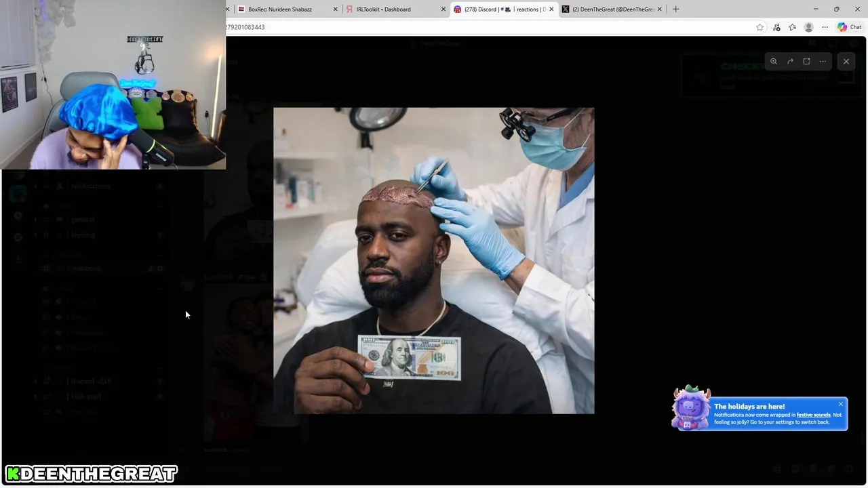868x488 pixels.
Task: Close the BoxRec tab
Action: 335,9
